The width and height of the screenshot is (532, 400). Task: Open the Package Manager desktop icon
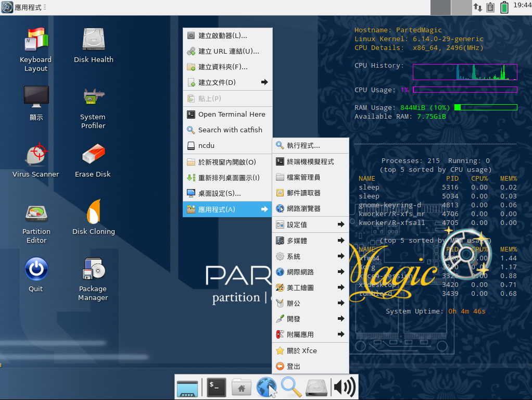tap(93, 279)
